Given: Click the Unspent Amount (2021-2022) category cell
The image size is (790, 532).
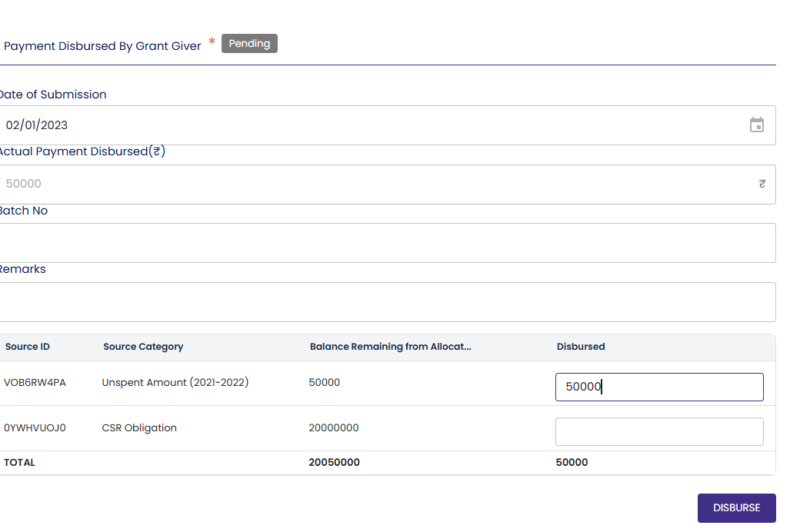Looking at the screenshot, I should pyautogui.click(x=175, y=383).
